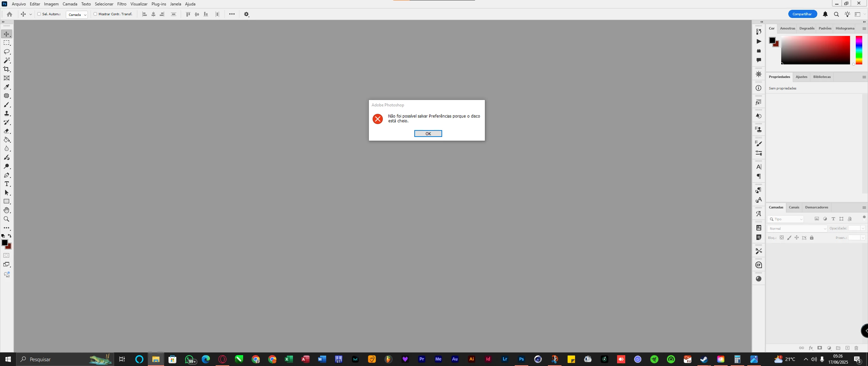Open the Camada dropdown in options bar
The image size is (868, 366).
(x=77, y=15)
